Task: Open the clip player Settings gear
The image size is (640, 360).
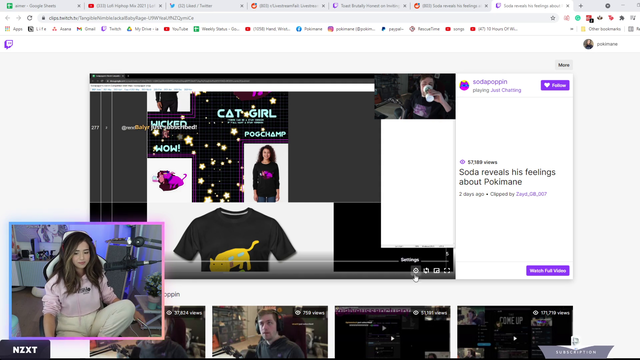Action: click(x=416, y=271)
